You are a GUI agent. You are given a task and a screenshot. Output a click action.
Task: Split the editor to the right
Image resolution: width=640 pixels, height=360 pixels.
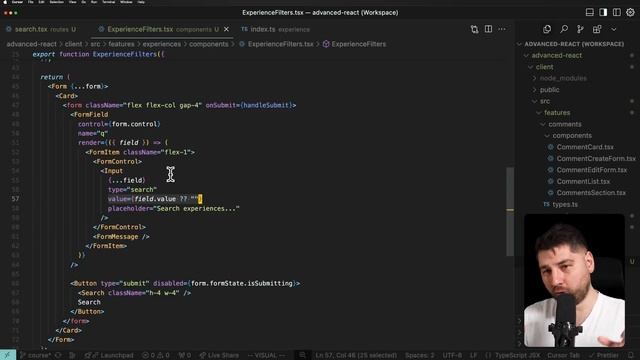tap(488, 29)
